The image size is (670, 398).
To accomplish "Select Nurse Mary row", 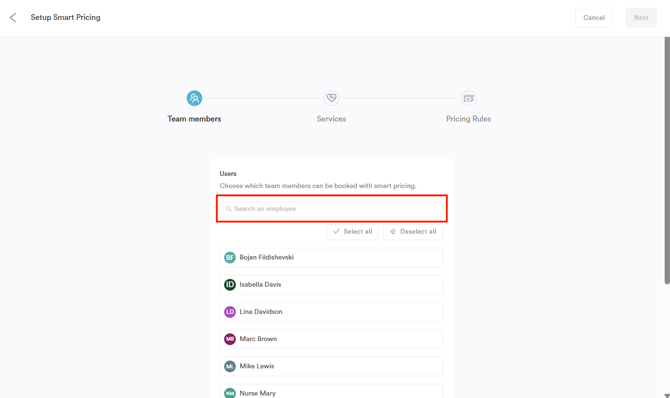I will coord(332,392).
